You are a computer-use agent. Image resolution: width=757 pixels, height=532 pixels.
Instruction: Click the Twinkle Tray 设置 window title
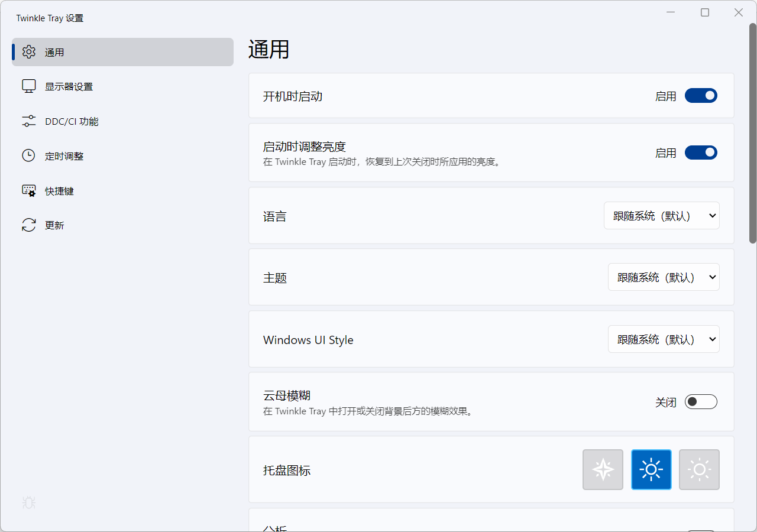point(50,18)
